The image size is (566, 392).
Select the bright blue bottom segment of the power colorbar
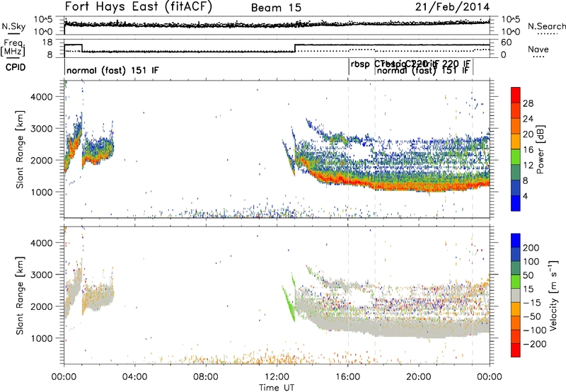coord(516,203)
